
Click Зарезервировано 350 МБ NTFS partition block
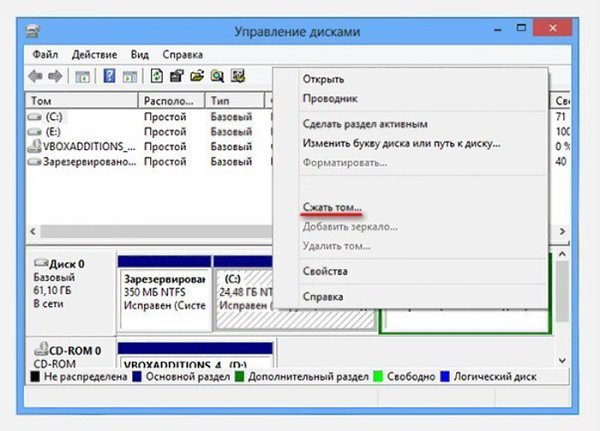coord(165,293)
